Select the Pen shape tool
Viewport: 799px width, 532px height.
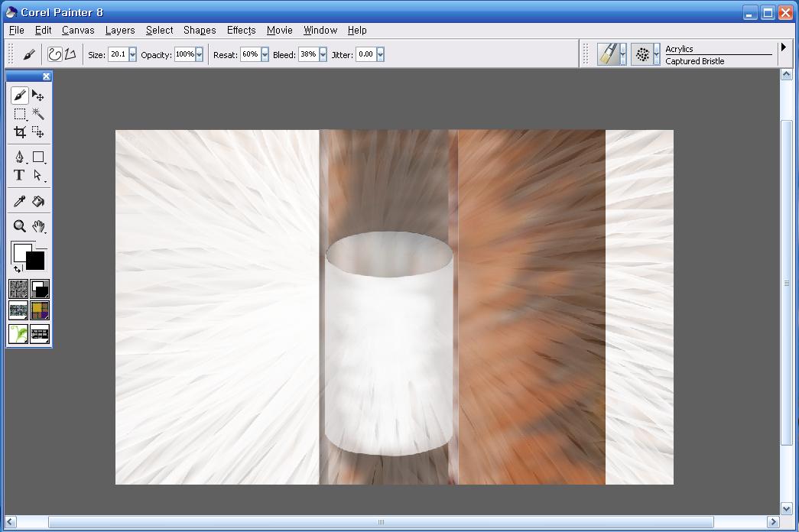pos(20,157)
